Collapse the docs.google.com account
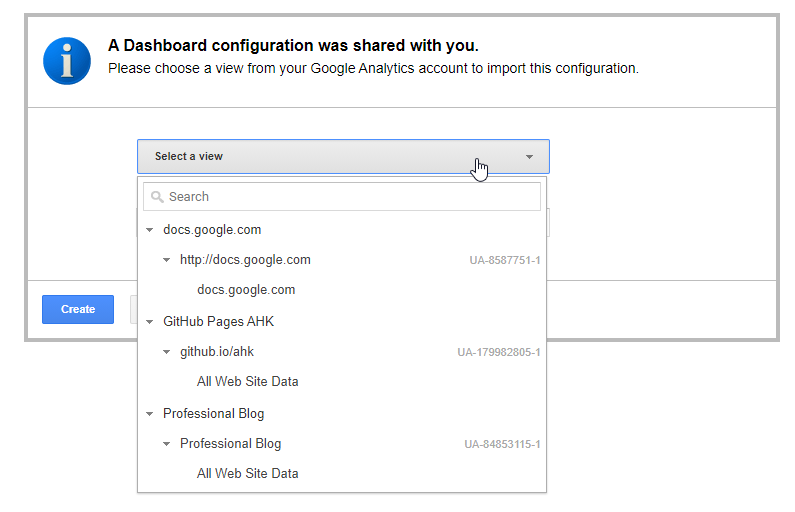Screen dimensions: 795x512 (x=150, y=230)
